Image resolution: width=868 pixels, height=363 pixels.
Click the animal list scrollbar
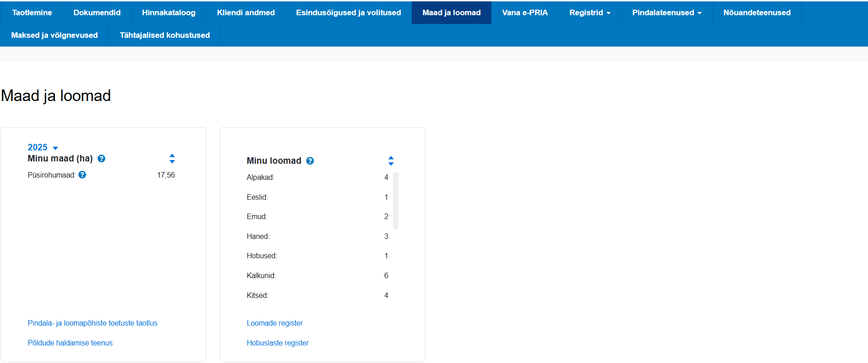pos(396,201)
